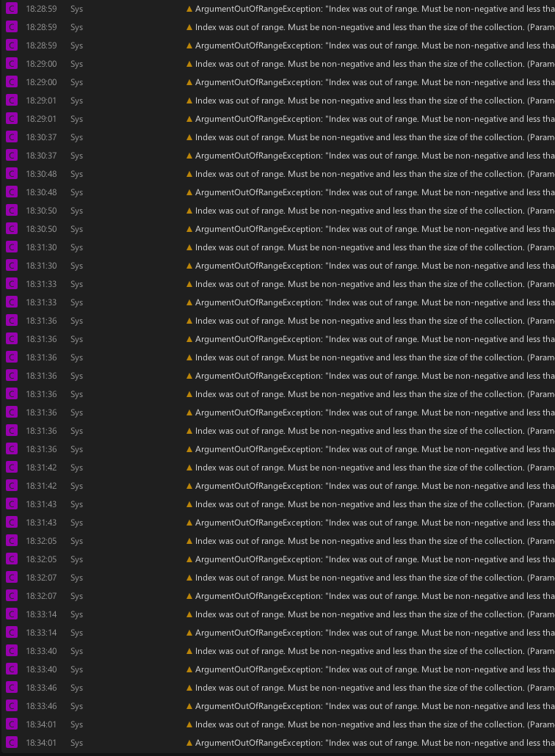Click the 18:33:46 timestamp on the Index row
555x756 pixels.
[x=41, y=688]
